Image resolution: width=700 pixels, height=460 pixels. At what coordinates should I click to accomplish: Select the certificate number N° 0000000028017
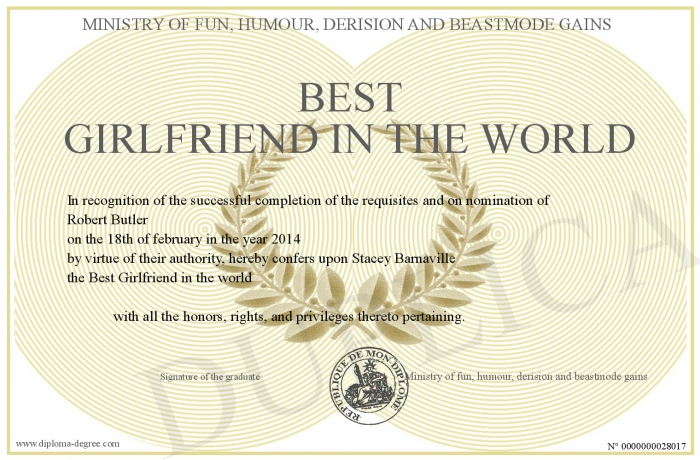(647, 444)
